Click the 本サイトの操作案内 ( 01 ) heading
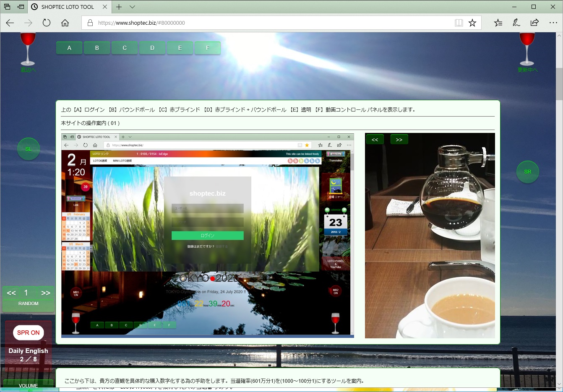Viewport: 563px width, 392px height. tap(91, 123)
